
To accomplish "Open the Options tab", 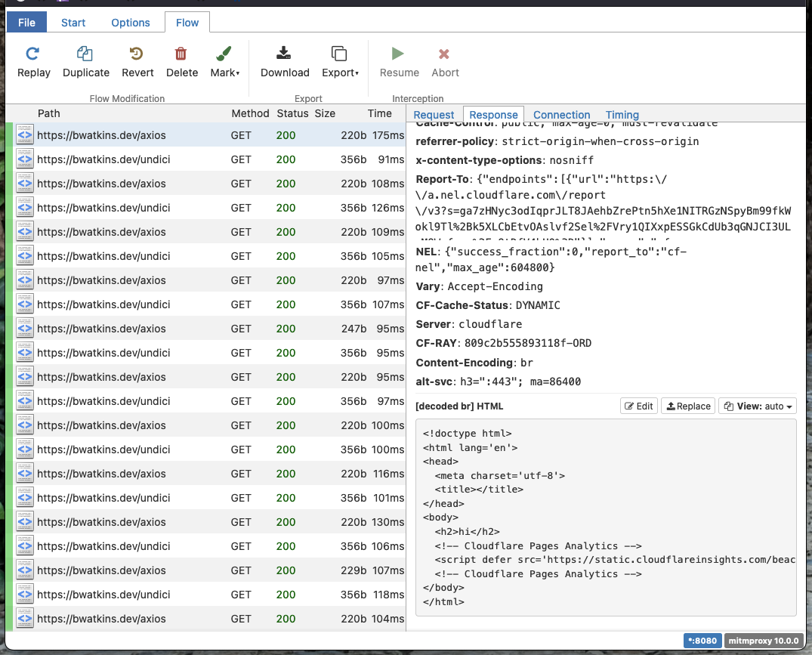I will 130,23.
